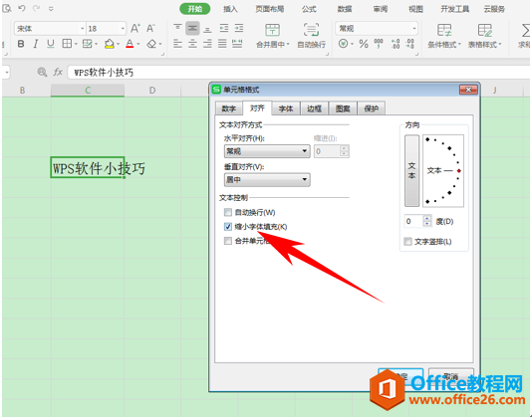The width and height of the screenshot is (532, 417).
Task: Click the 度(D) stepper arrows
Action: click(x=427, y=221)
